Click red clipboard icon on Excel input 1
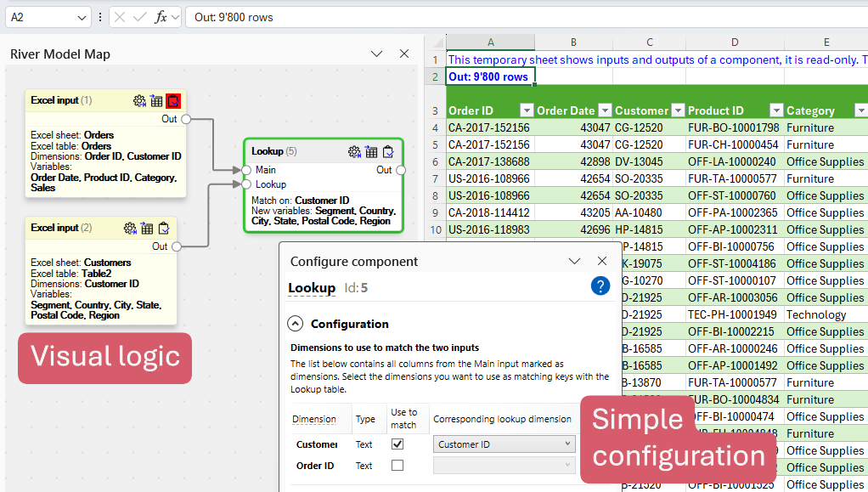This screenshot has height=492, width=868. pos(173,101)
